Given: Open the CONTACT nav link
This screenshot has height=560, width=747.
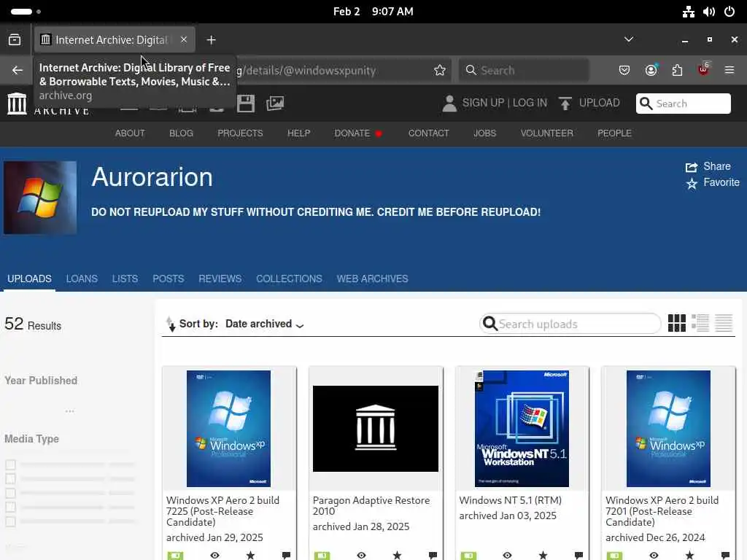Looking at the screenshot, I should click(429, 133).
